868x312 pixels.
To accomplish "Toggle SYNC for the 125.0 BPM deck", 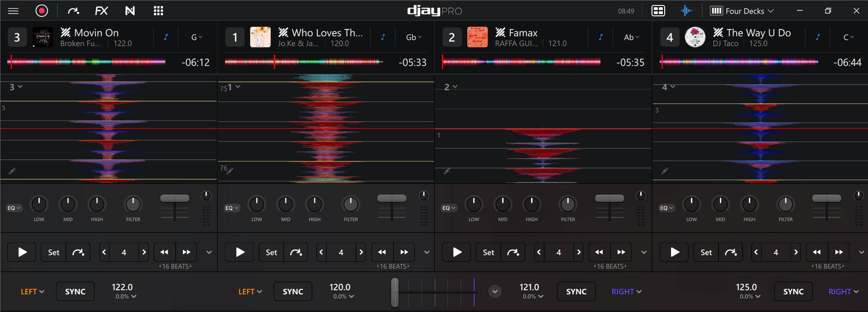I will tap(793, 292).
